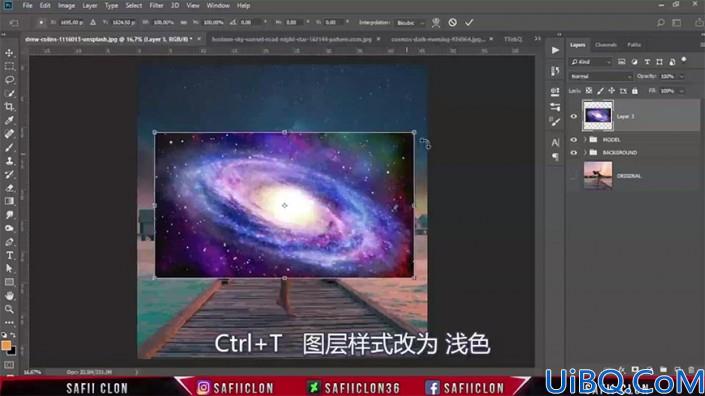The width and height of the screenshot is (705, 396).
Task: Select the Clone Stamp tool
Action: 9,161
